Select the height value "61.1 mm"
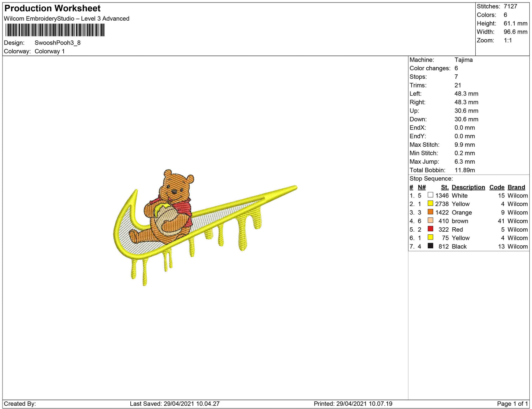This screenshot has height=409, width=532. [x=515, y=23]
